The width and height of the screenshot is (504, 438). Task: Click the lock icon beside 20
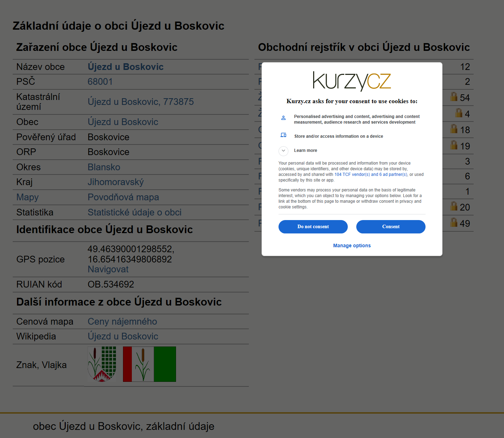(454, 206)
